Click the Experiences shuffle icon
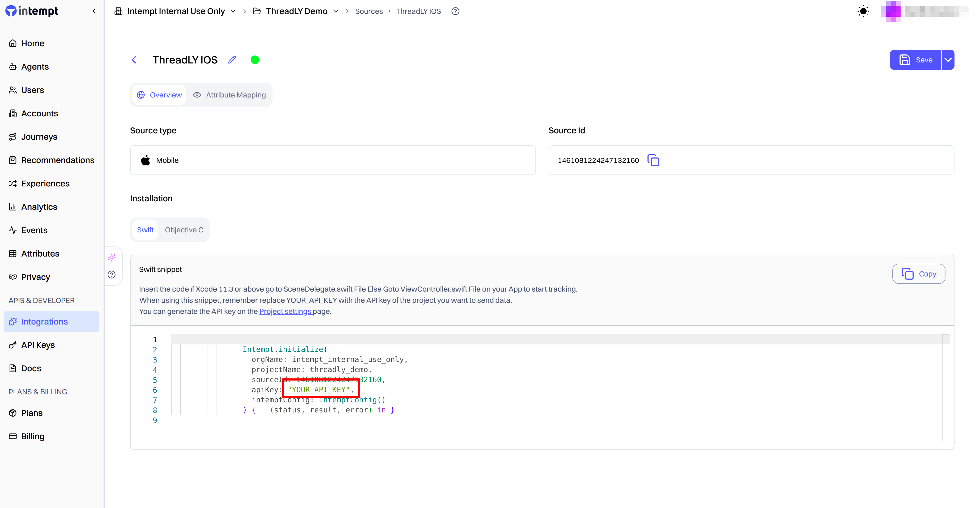Image resolution: width=980 pixels, height=508 pixels. (13, 183)
